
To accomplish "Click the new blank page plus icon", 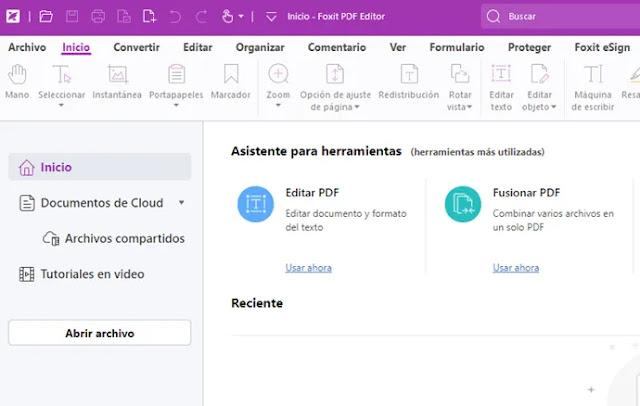I will 149,16.
